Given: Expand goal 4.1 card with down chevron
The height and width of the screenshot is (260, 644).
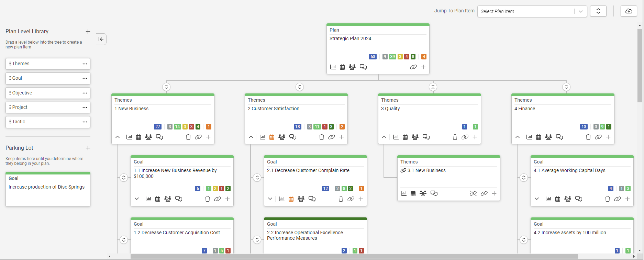Looking at the screenshot, I should [537, 199].
